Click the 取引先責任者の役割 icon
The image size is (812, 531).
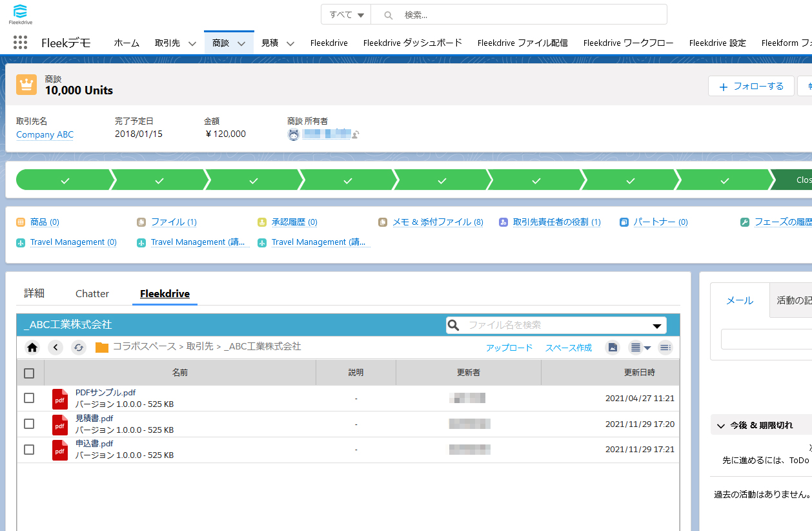[x=503, y=222]
